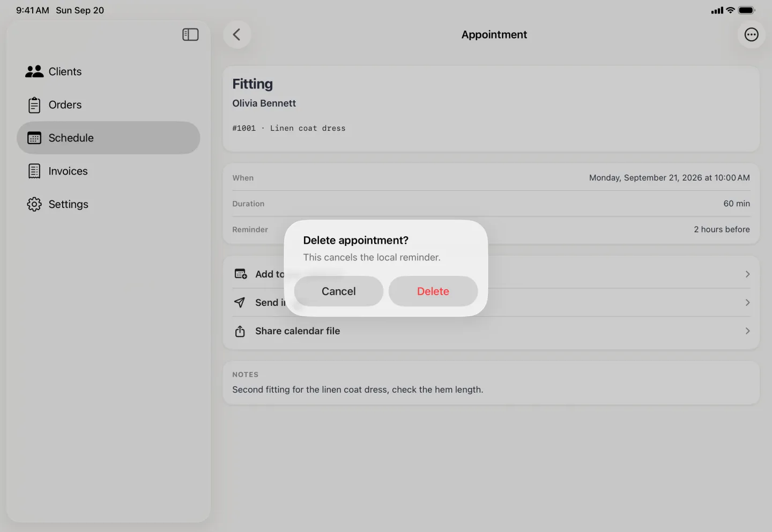
Task: Click the share calendar file icon
Action: click(x=240, y=331)
